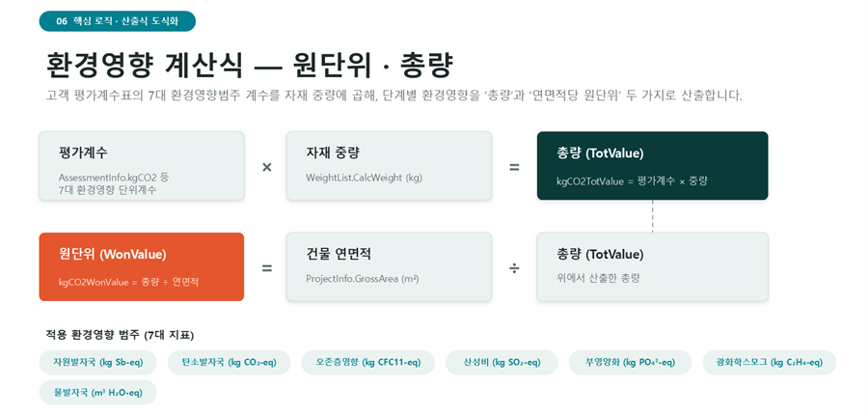Click the formula 'kgCO2WonValue = 총량 ÷ 연면적'
The height and width of the screenshot is (413, 868).
coord(128,283)
